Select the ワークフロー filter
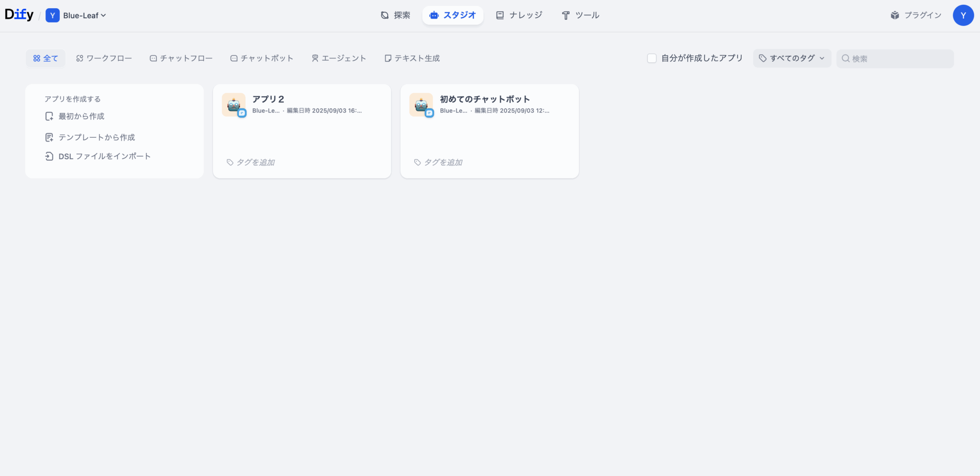980x476 pixels. click(x=104, y=58)
